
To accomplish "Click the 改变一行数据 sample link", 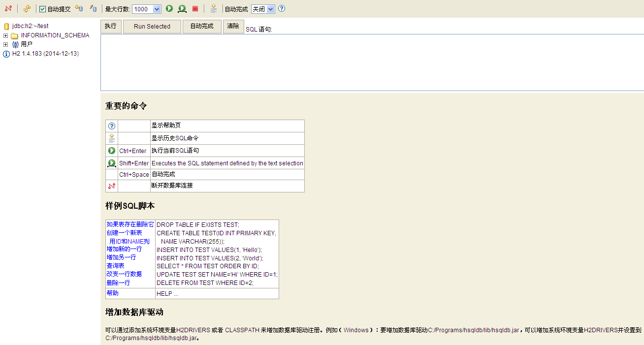I will [125, 274].
